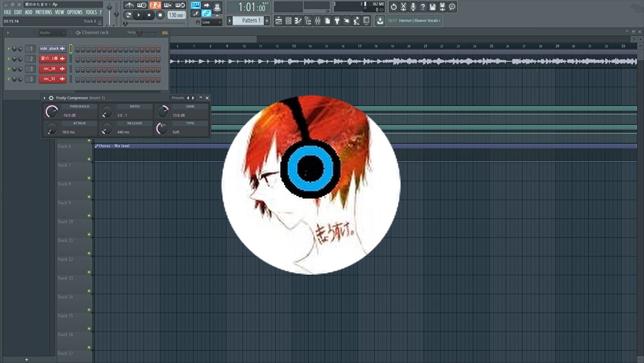Open the OPTIONS menu
644x363 pixels.
click(75, 12)
